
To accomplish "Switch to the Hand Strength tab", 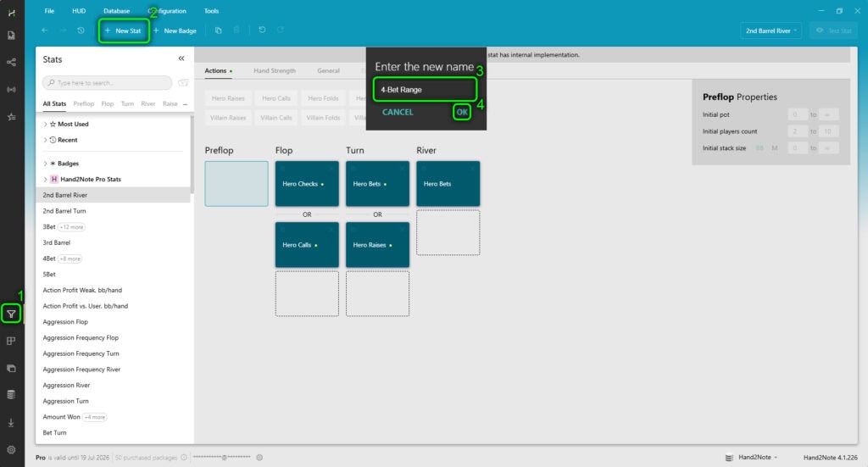I will coord(275,71).
